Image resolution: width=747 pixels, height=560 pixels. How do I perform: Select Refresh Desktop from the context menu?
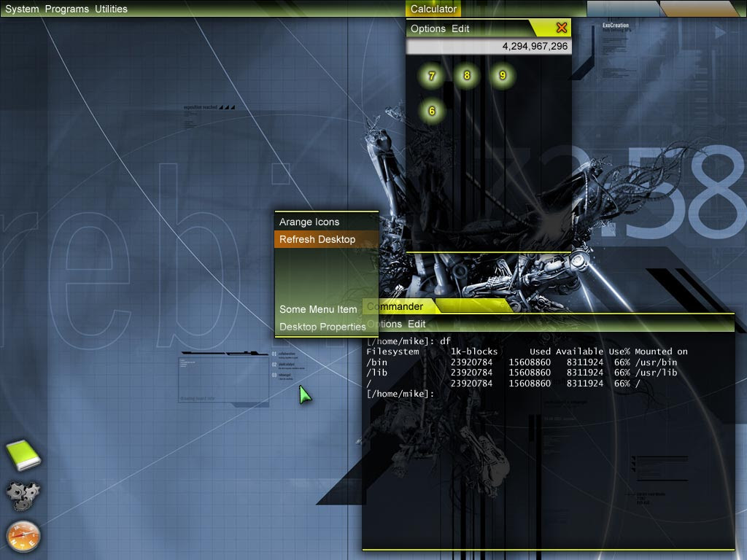pyautogui.click(x=317, y=239)
